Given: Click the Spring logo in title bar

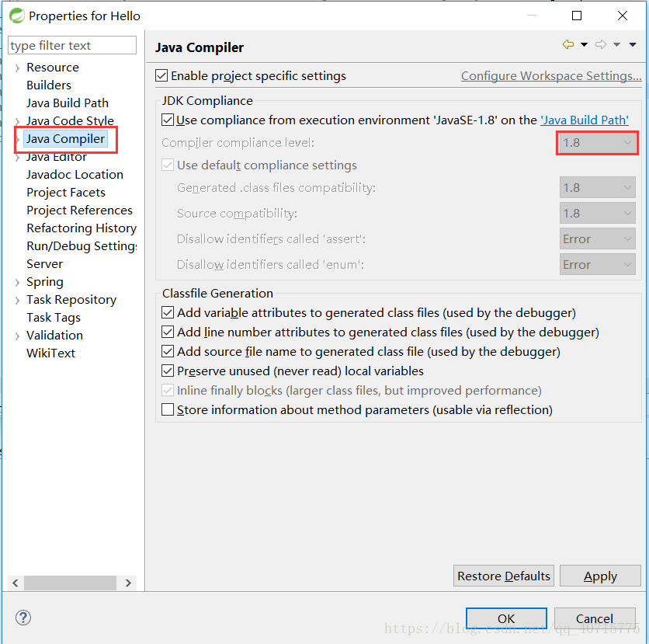Looking at the screenshot, I should (x=17, y=16).
